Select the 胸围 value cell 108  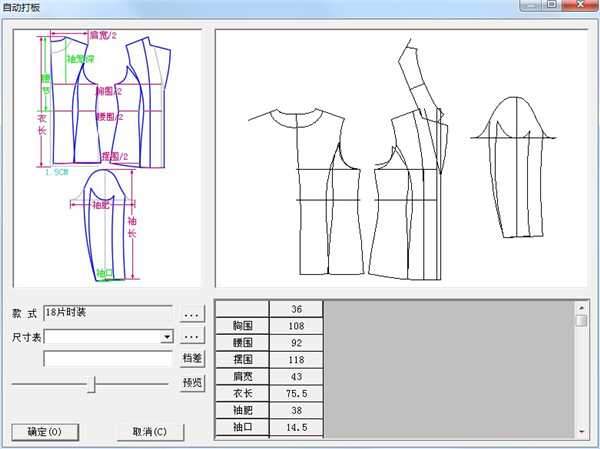pos(296,326)
